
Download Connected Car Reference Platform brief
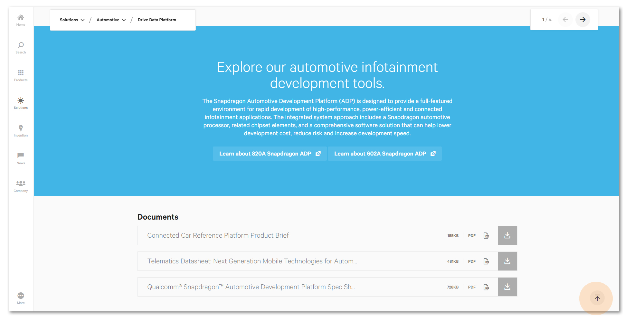pyautogui.click(x=507, y=235)
